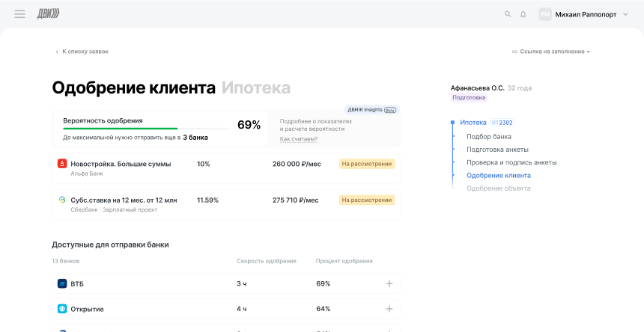Open Новостройка. Большие суммы offer

pos(226,168)
